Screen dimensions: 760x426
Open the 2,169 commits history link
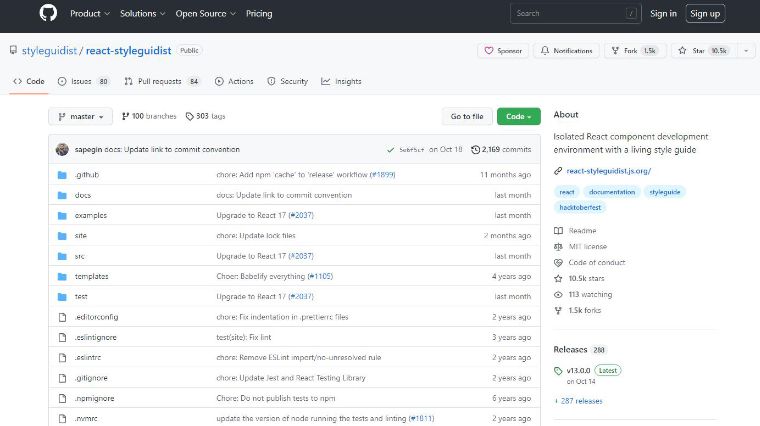(501, 149)
